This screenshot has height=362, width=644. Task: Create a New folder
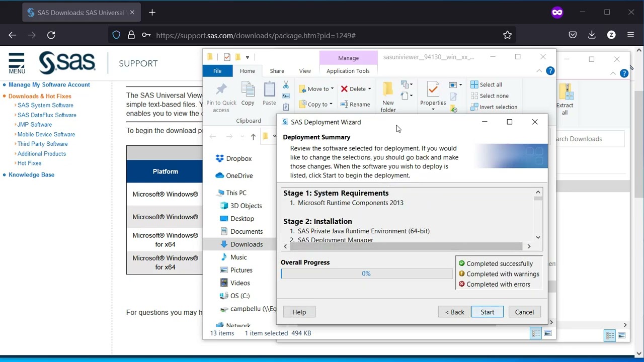tap(388, 98)
